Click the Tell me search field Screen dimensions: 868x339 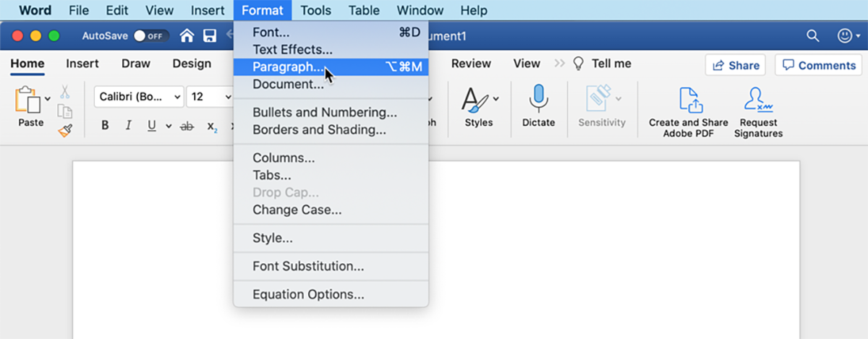pyautogui.click(x=610, y=64)
